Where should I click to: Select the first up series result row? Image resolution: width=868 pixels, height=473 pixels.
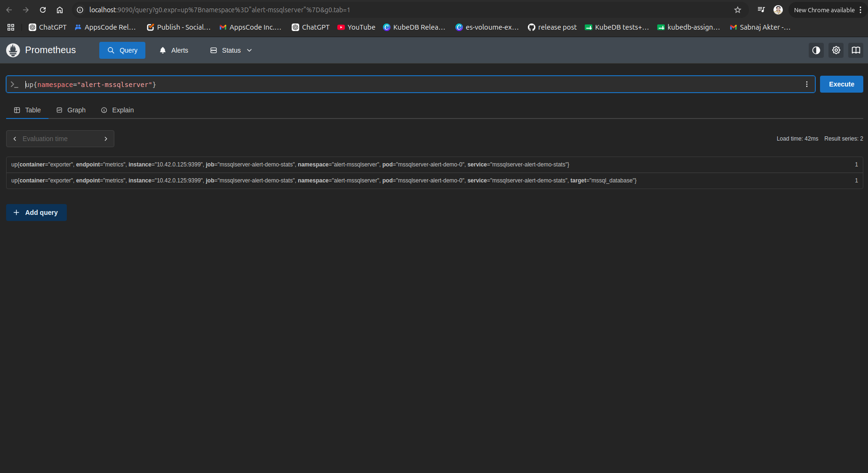[434, 165]
